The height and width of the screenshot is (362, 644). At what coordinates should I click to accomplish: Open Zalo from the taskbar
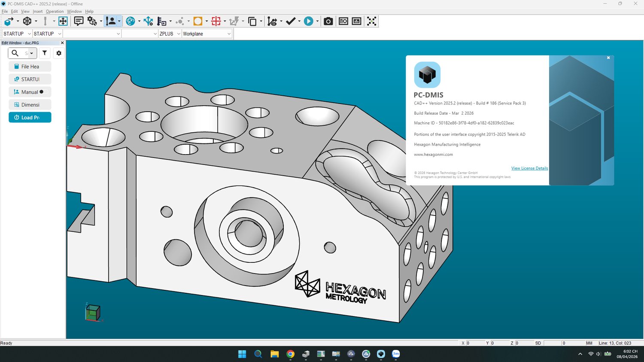pyautogui.click(x=396, y=354)
